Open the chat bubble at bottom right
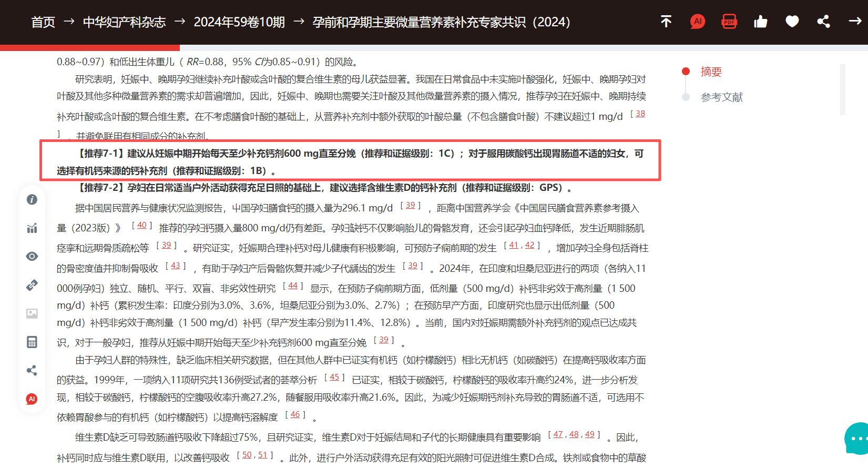The image size is (868, 468). (857, 439)
